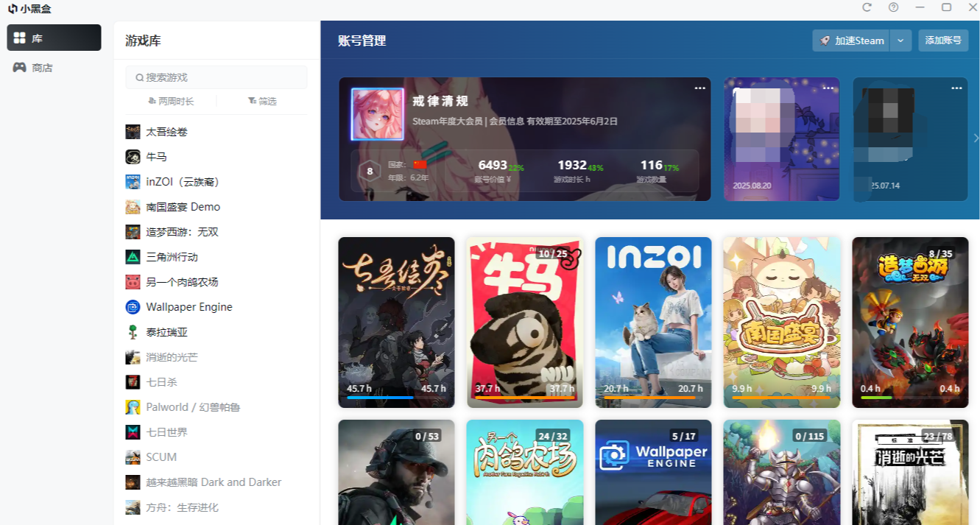Click 0 / 115 badge on 泰拉瑞亚 card
This screenshot has width=980, height=525.
tap(810, 436)
